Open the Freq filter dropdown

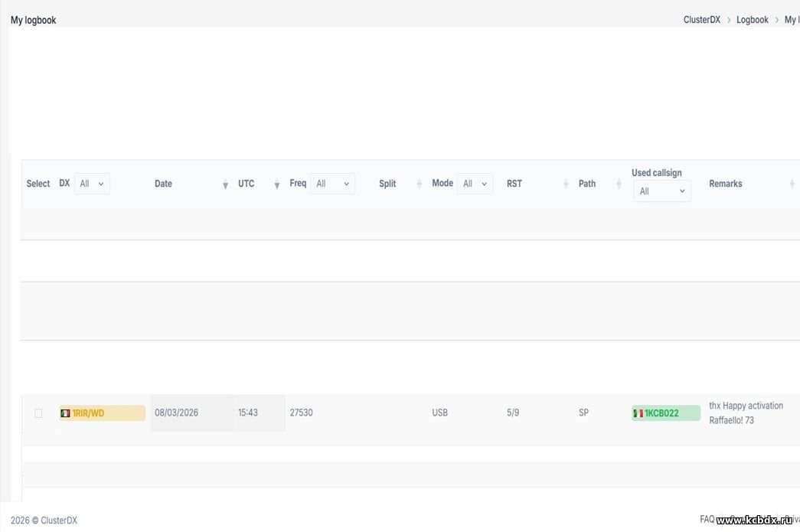click(x=333, y=184)
